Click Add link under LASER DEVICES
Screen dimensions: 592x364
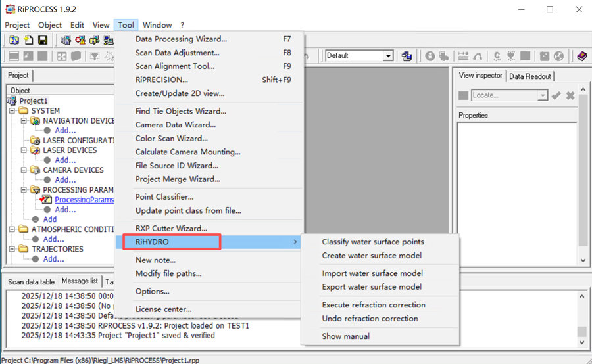(65, 160)
